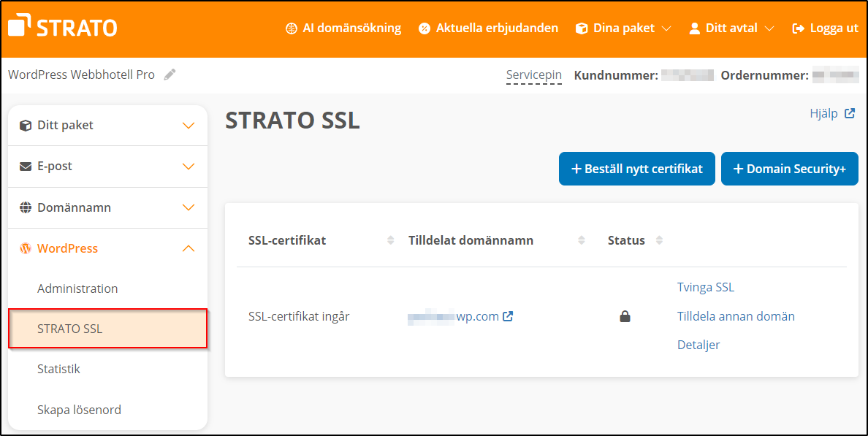Open the domain via its external link icon
This screenshot has width=868, height=436.
click(510, 316)
